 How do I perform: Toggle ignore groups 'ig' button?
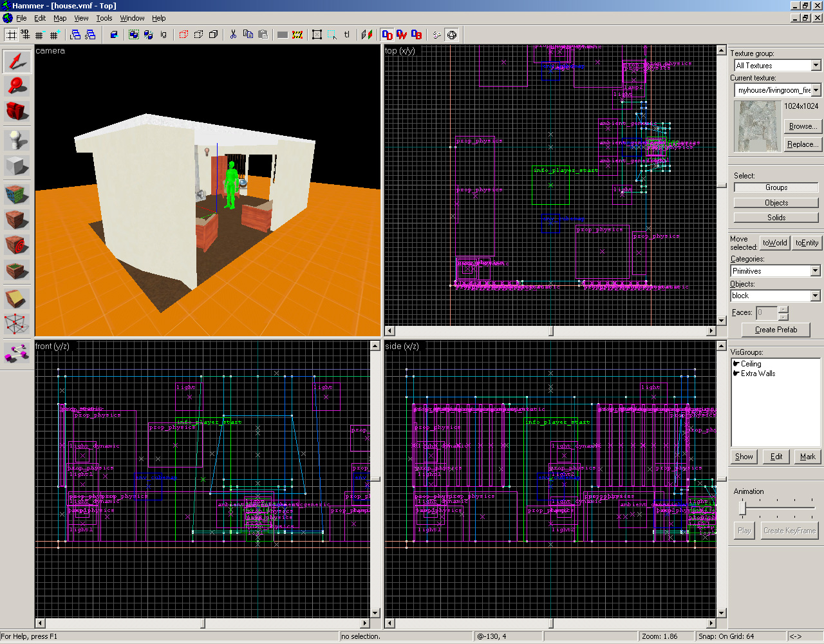164,35
